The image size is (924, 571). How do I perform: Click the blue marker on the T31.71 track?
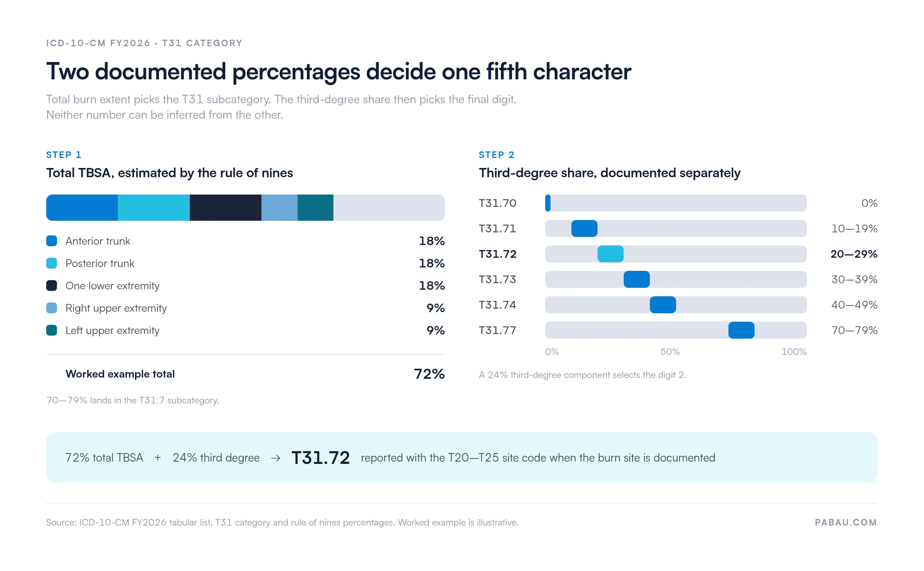[x=584, y=228]
